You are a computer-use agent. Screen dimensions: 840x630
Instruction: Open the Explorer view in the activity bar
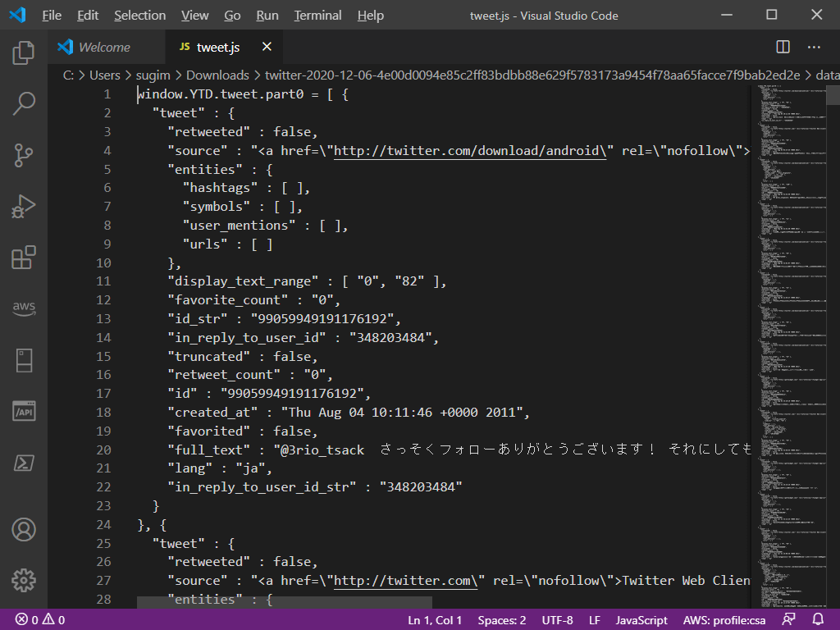[24, 52]
